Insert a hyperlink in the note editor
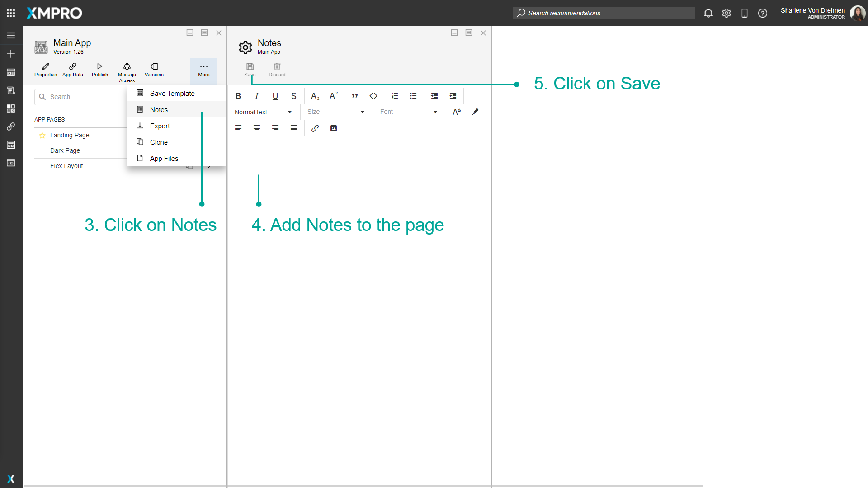The height and width of the screenshot is (488, 868). (x=315, y=128)
